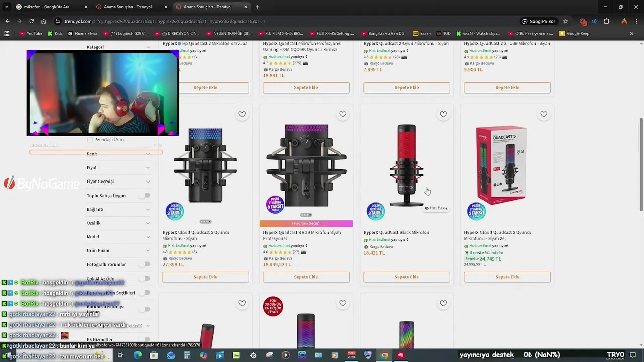Favorite the HyperX Quadcast S RGB Mikrofon
644x362 pixels.
(343, 114)
